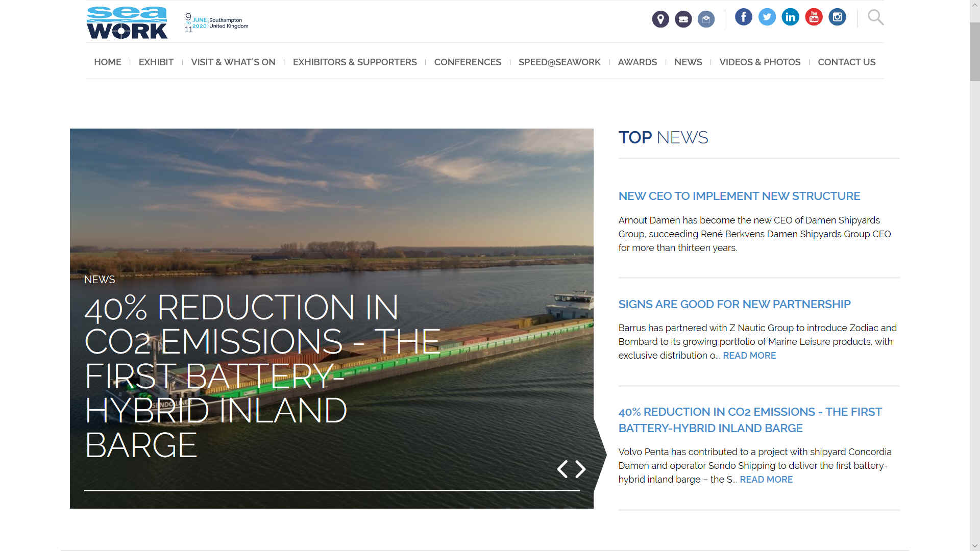Screen dimensions: 980x551
Task: Open EXHIBIT menu item
Action: (x=156, y=62)
